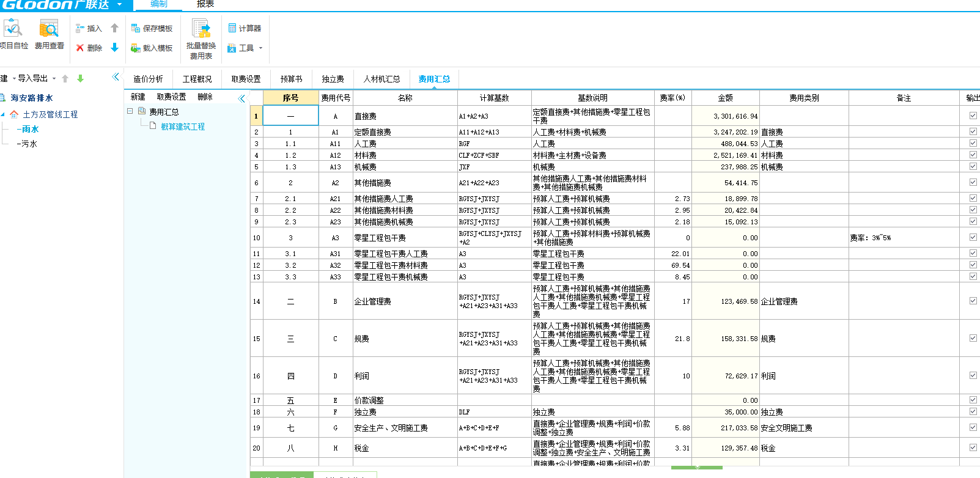Click the gray up arrow in the project panel
Viewport: 980px width, 478px height.
65,78
